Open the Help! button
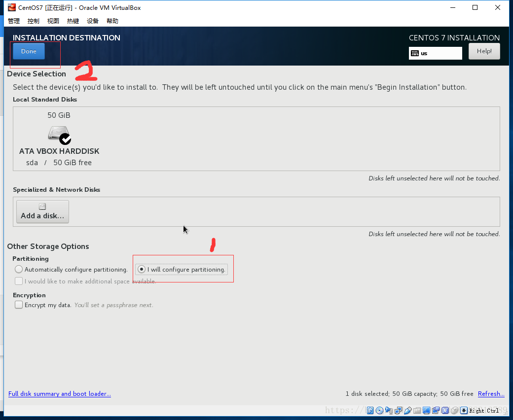 coord(484,51)
